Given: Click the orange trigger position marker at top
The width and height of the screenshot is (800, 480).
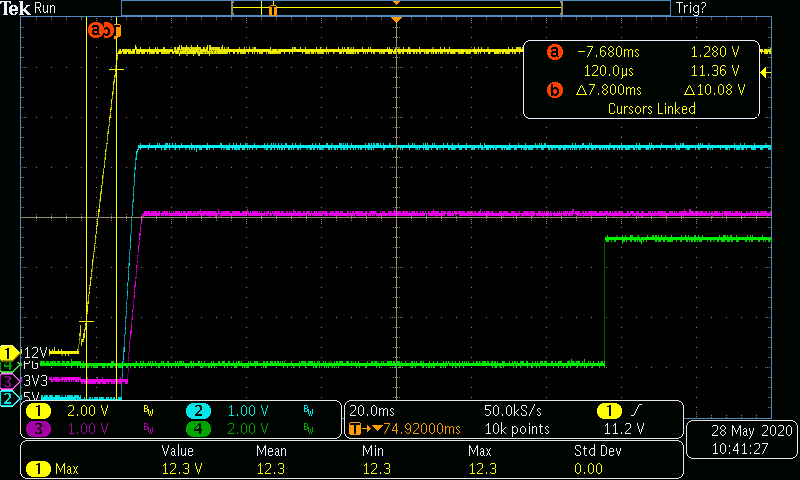Looking at the screenshot, I should click(x=397, y=21).
